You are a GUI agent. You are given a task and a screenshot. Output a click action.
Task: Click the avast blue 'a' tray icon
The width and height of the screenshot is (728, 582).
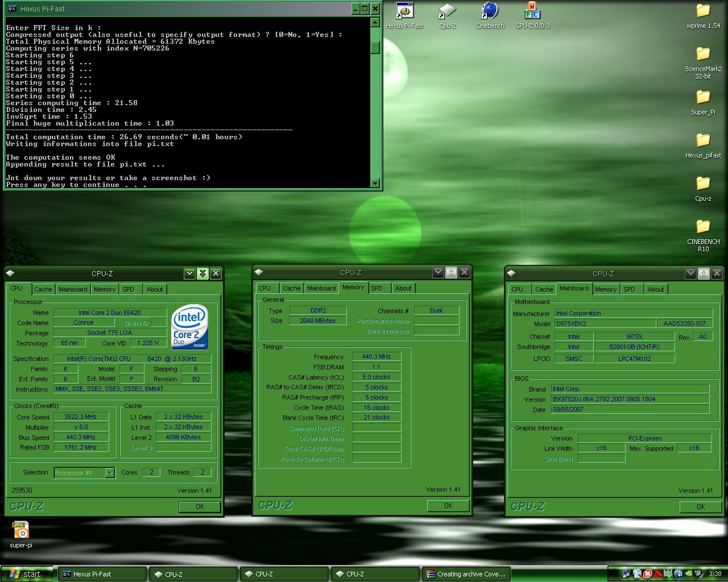(679, 573)
